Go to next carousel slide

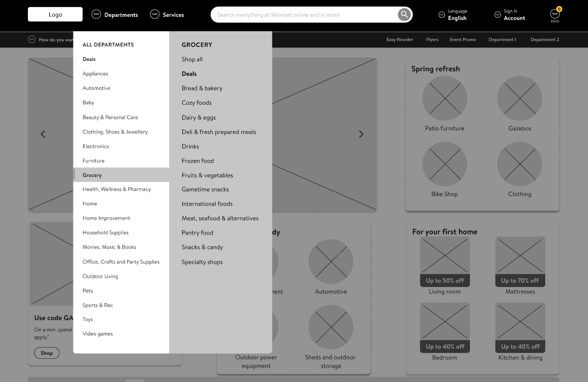pyautogui.click(x=361, y=134)
